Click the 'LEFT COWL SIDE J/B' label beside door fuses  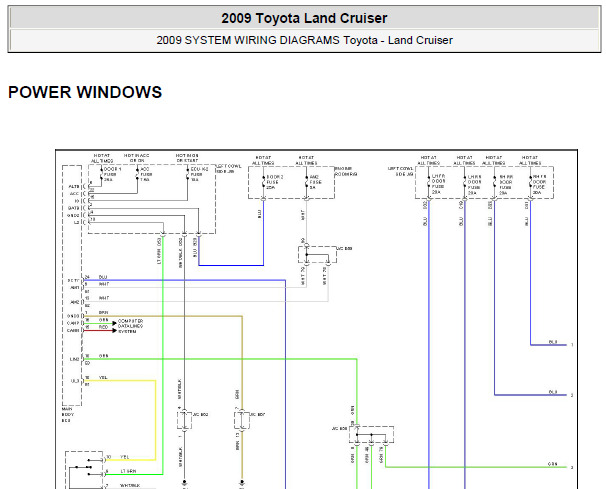(x=401, y=171)
